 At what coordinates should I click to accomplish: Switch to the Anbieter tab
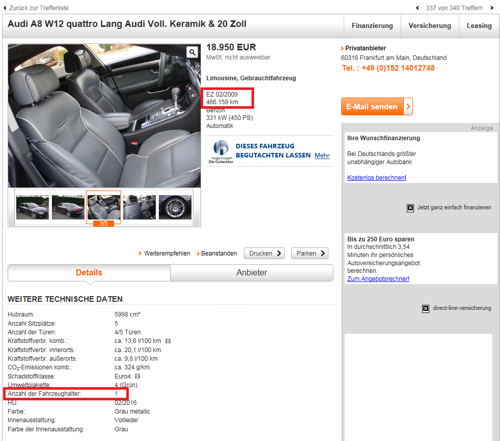pos(252,273)
